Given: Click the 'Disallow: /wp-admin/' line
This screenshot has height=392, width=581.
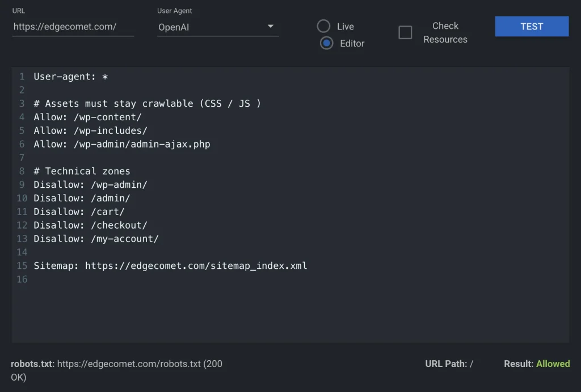Looking at the screenshot, I should (x=90, y=184).
